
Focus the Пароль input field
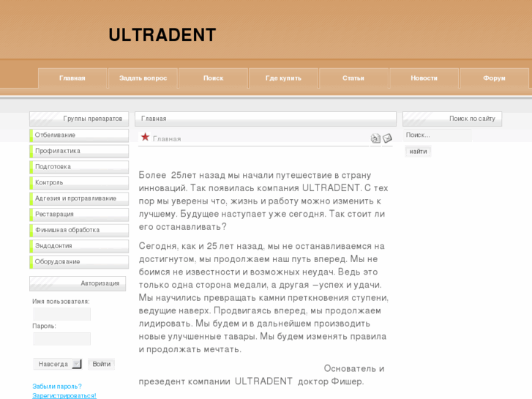click(61, 339)
